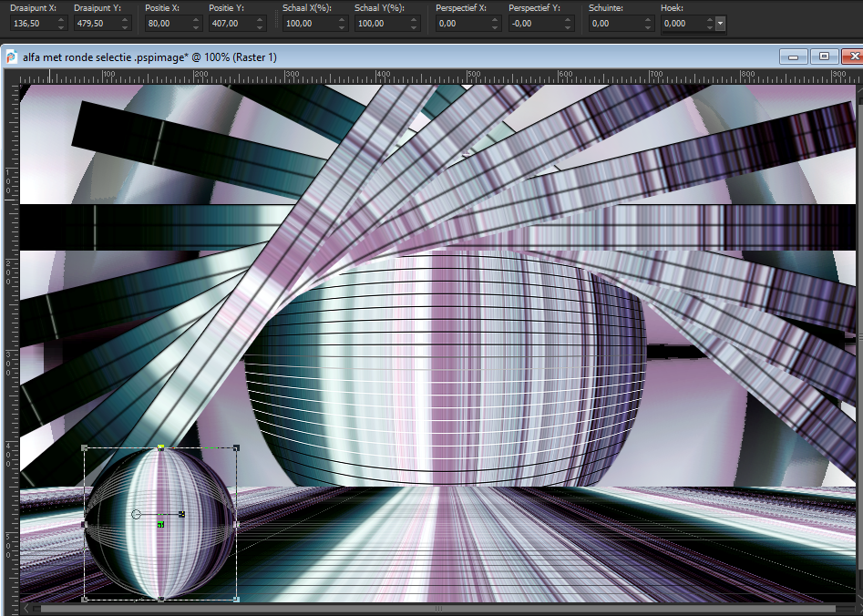This screenshot has width=863, height=616.
Task: Increase Hoek with its up arrow
Action: click(x=710, y=20)
